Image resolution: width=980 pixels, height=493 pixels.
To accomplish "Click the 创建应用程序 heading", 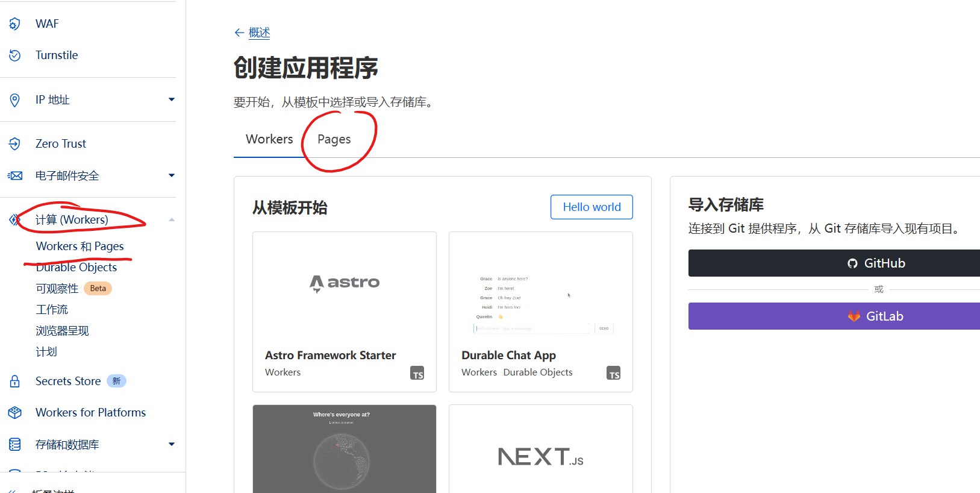I will click(x=306, y=68).
